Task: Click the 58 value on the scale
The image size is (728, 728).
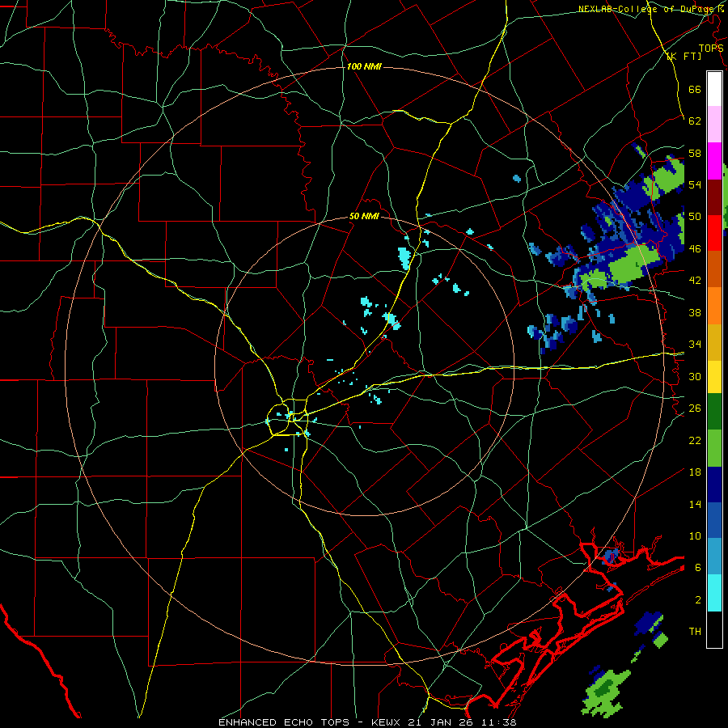Action: tap(695, 153)
